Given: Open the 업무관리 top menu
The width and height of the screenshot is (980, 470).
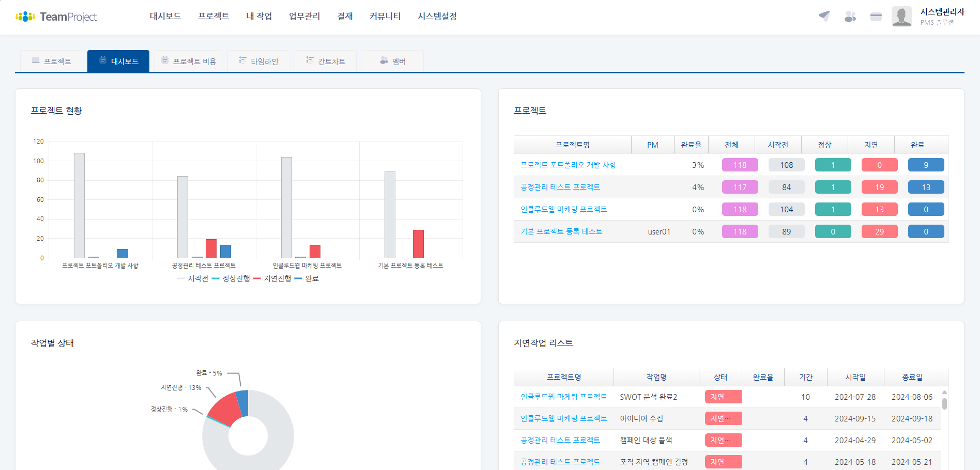Looking at the screenshot, I should 304,17.
